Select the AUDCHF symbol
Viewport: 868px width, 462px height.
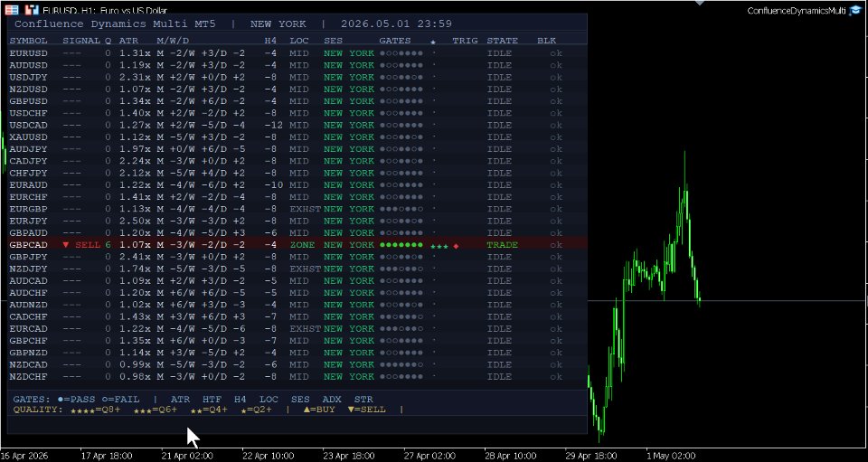[x=29, y=293]
